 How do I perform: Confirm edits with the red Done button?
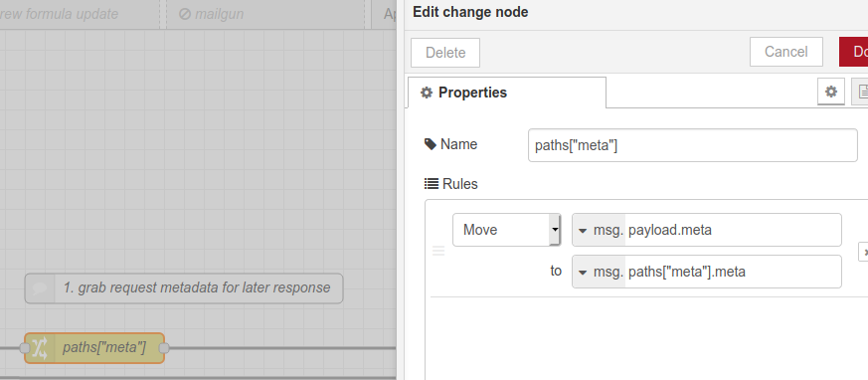click(x=854, y=52)
